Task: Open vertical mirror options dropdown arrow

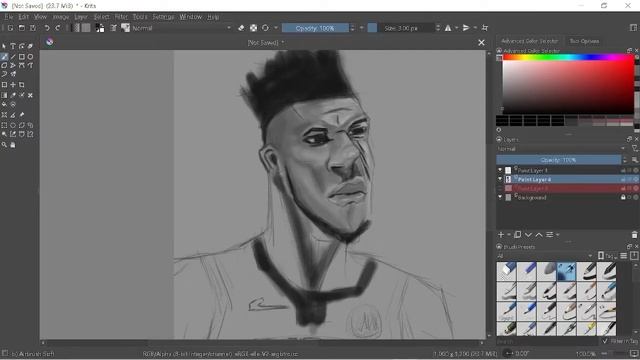Action: [475, 28]
